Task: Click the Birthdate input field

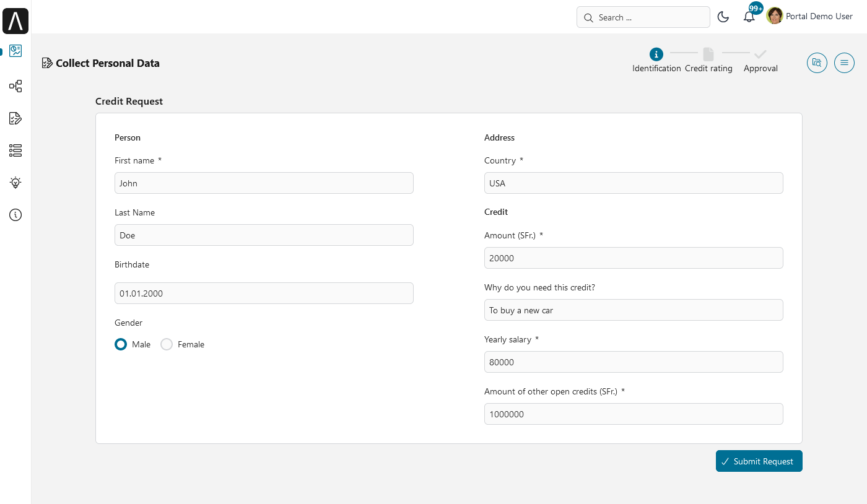Action: click(264, 293)
